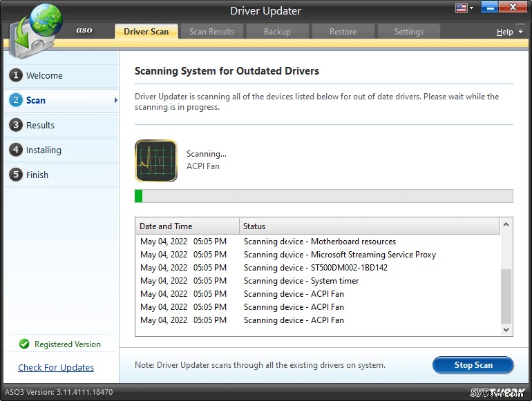Image resolution: width=532 pixels, height=401 pixels.
Task: Expand the Help menu dropdown arrow
Action: tap(520, 32)
